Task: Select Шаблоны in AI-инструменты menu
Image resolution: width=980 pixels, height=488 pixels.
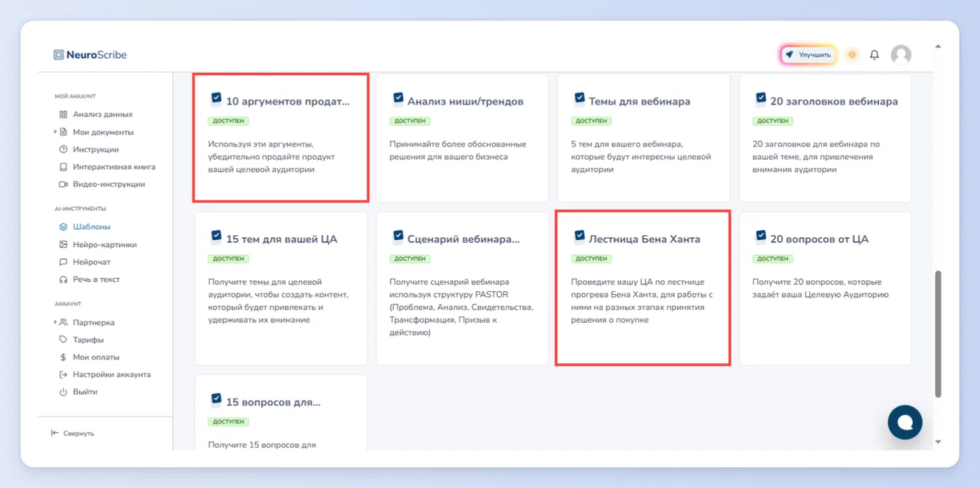Action: pos(85,227)
